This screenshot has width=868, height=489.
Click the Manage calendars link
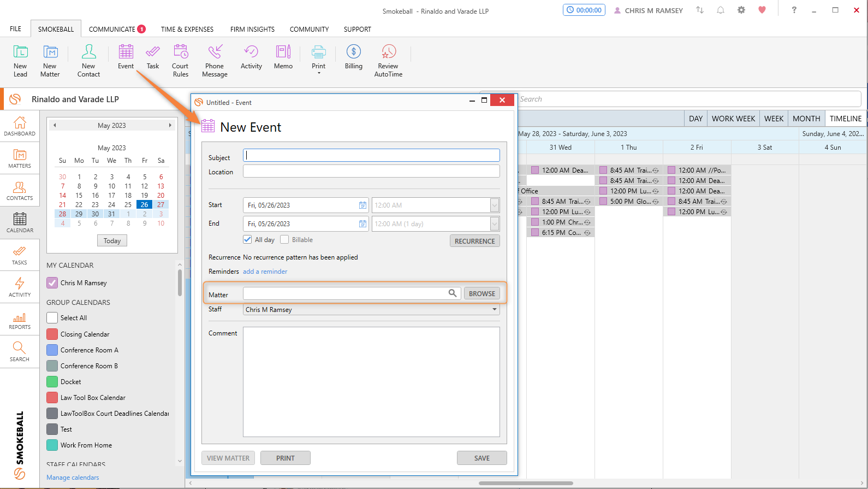[73, 477]
